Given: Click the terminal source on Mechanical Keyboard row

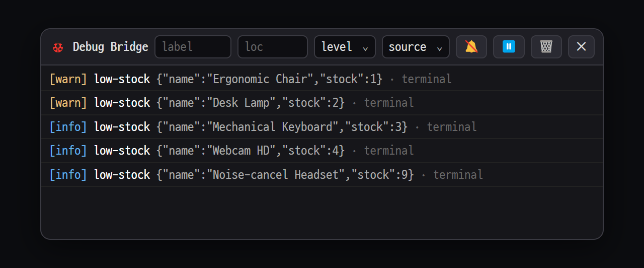Looking at the screenshot, I should coord(452,127).
